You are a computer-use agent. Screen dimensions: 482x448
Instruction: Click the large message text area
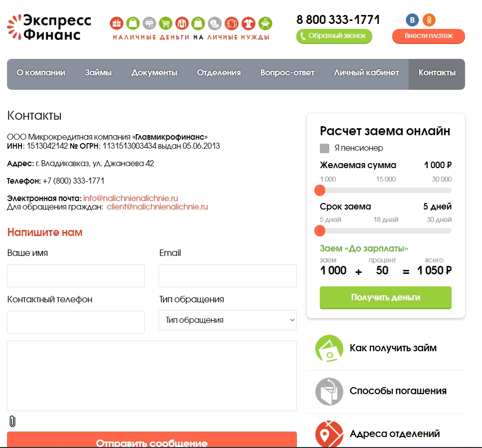pyautogui.click(x=152, y=376)
